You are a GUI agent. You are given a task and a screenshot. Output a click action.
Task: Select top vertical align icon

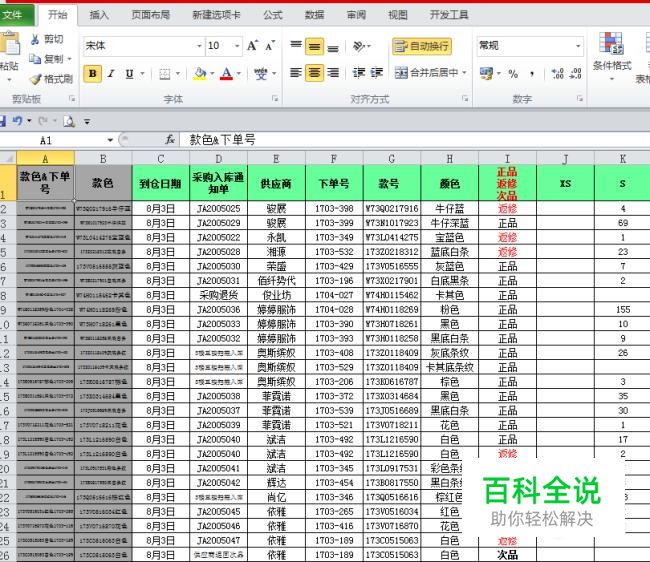point(296,46)
